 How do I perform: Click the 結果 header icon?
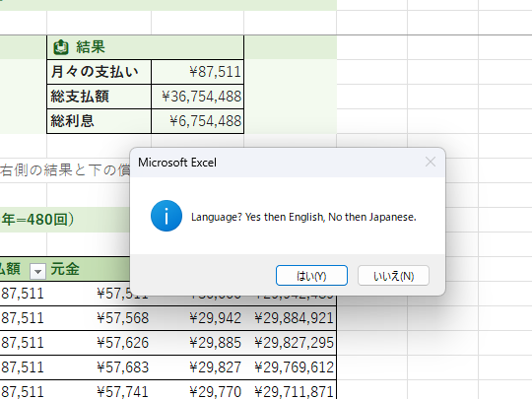pyautogui.click(x=61, y=47)
